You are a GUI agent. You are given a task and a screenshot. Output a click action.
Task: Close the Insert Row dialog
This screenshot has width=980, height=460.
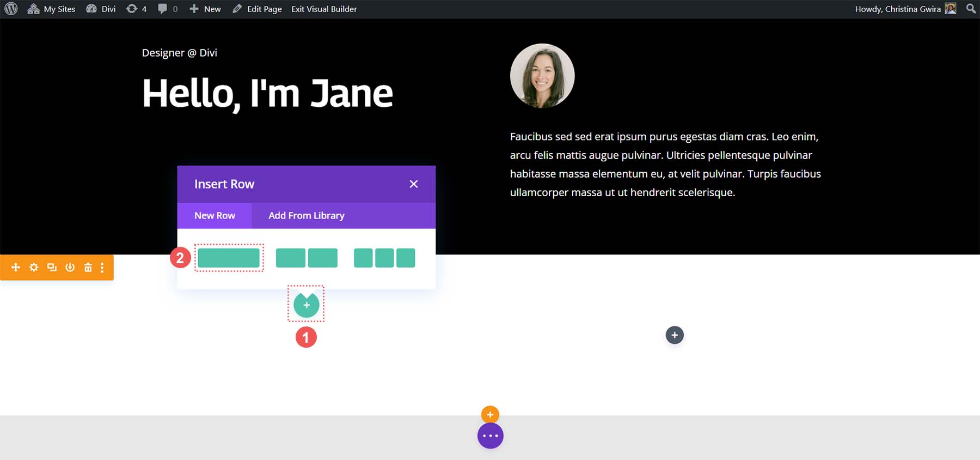[x=414, y=184]
